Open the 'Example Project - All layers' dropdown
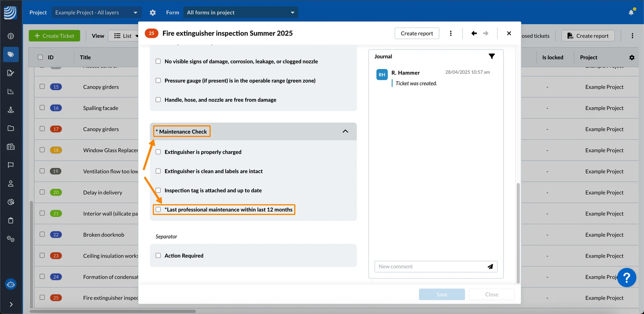This screenshot has width=644, height=314. (x=96, y=12)
